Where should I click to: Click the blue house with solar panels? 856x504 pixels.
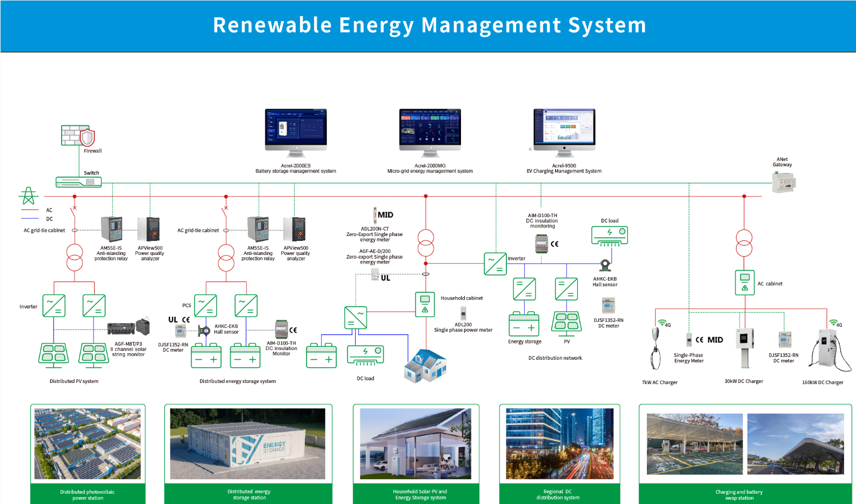[425, 366]
